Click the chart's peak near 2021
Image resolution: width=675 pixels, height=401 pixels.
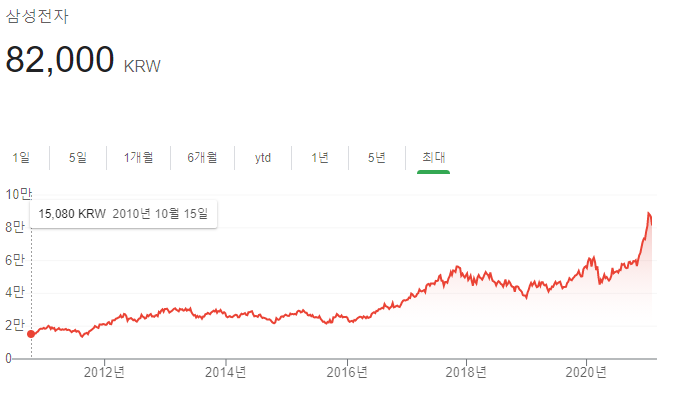pos(648,213)
